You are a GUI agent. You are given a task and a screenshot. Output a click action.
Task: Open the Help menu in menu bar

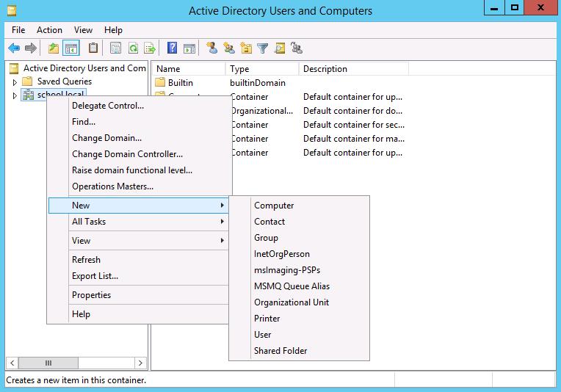113,30
